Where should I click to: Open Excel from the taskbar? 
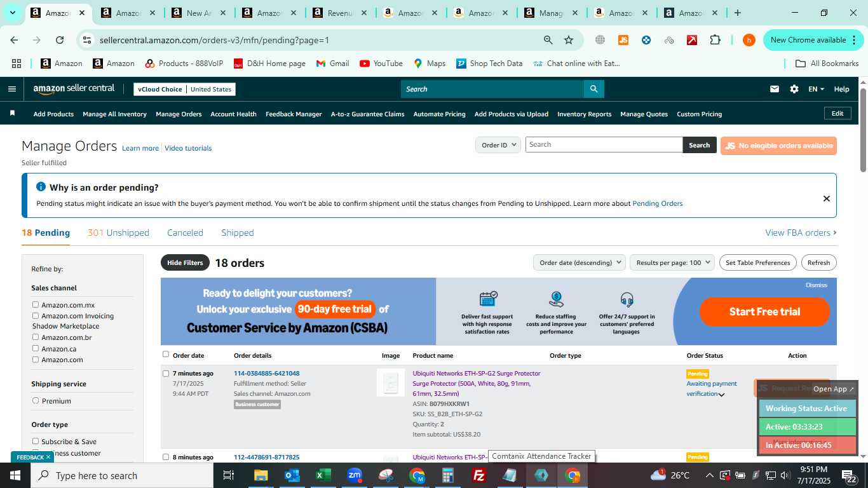pyautogui.click(x=323, y=475)
